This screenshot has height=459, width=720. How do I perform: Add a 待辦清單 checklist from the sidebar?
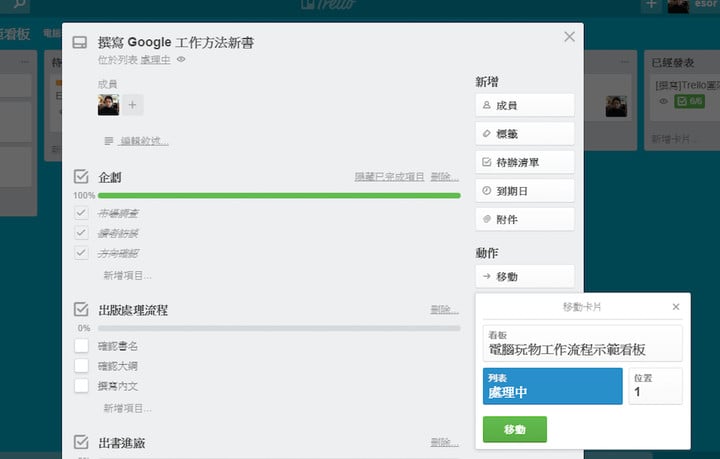tap(525, 162)
